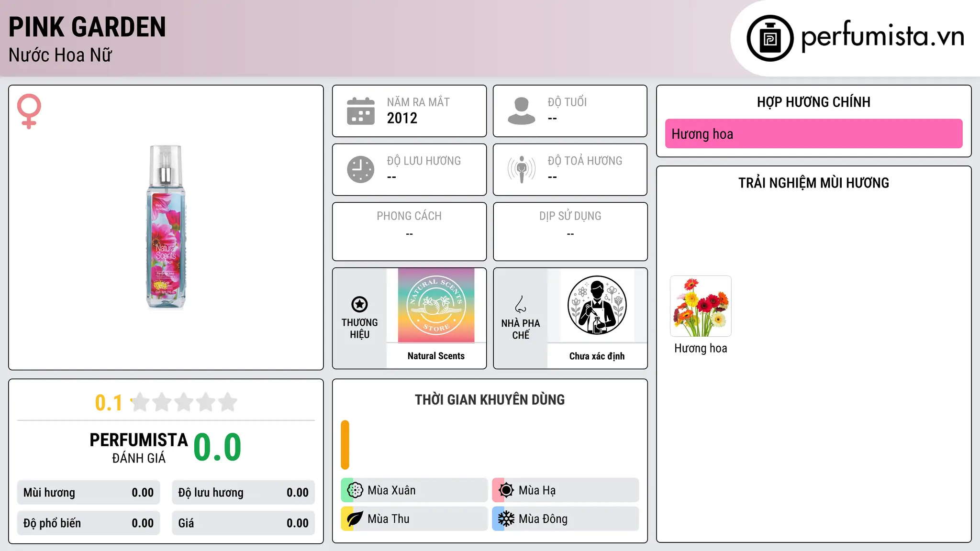980x551 pixels.
Task: Click the Hương hoa flower bouquet thumbnail
Action: pyautogui.click(x=701, y=306)
